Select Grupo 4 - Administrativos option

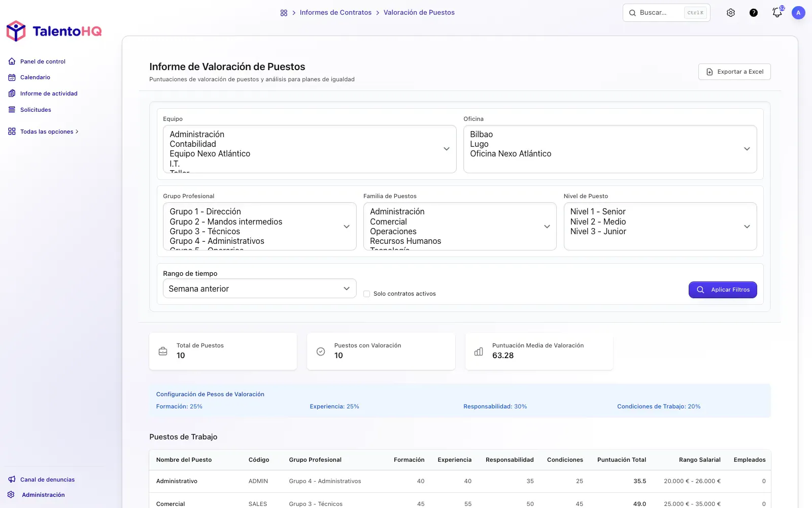(217, 241)
